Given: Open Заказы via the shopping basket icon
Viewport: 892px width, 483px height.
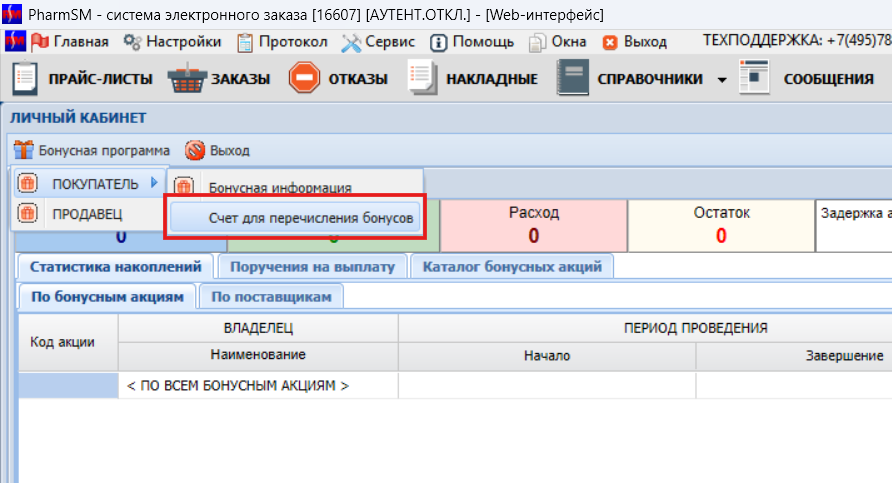Looking at the screenshot, I should 185,79.
